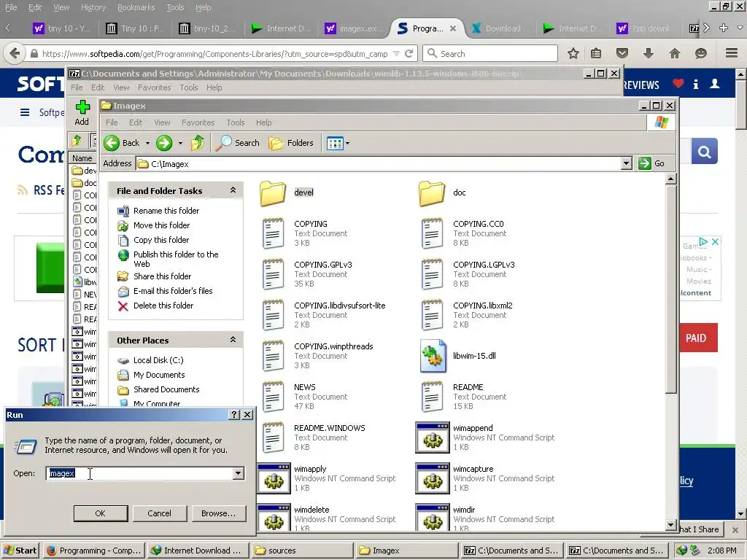Viewport: 747px width, 560px height.
Task: Switch to the Tiny 10 : F... browser tab
Action: pyautogui.click(x=135, y=28)
